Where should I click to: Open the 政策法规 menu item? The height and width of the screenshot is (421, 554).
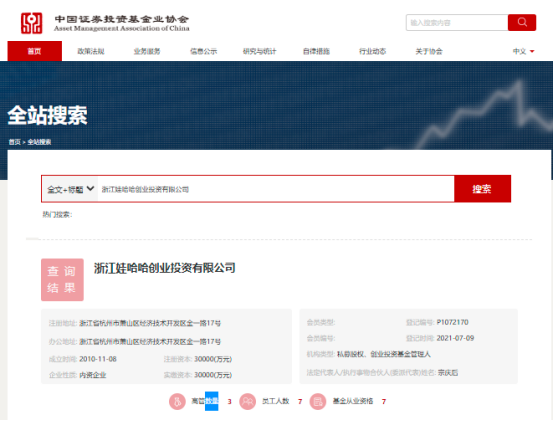click(x=91, y=52)
